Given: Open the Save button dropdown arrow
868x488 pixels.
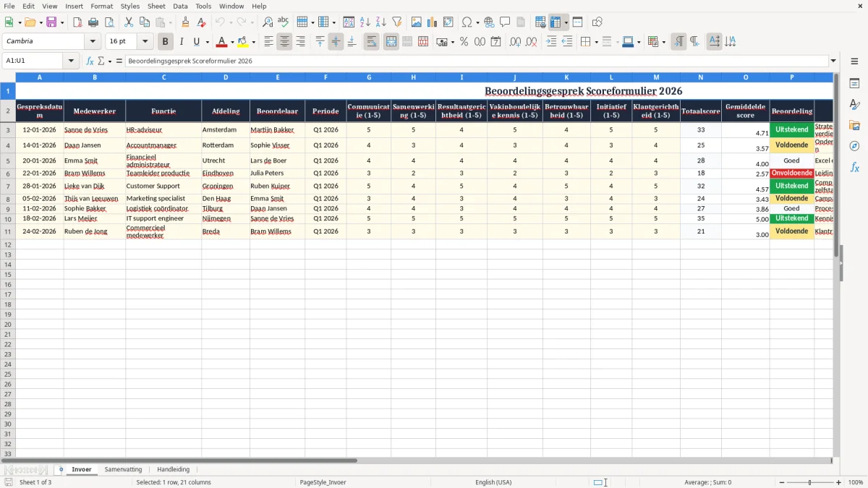Looking at the screenshot, I should [61, 22].
